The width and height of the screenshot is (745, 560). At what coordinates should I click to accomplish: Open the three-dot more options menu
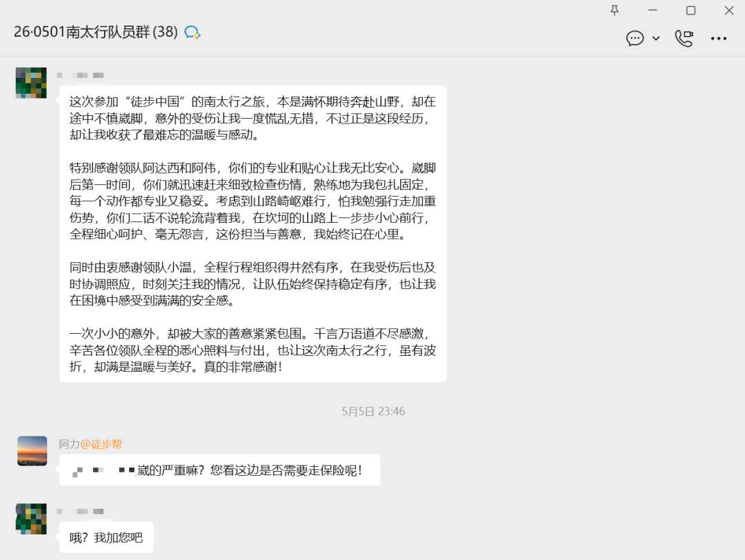[x=719, y=39]
